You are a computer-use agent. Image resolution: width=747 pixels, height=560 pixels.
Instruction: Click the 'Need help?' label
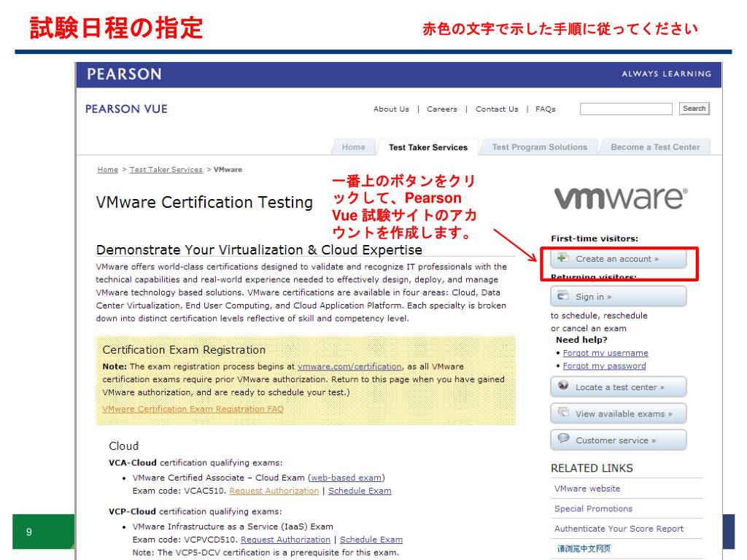(581, 340)
